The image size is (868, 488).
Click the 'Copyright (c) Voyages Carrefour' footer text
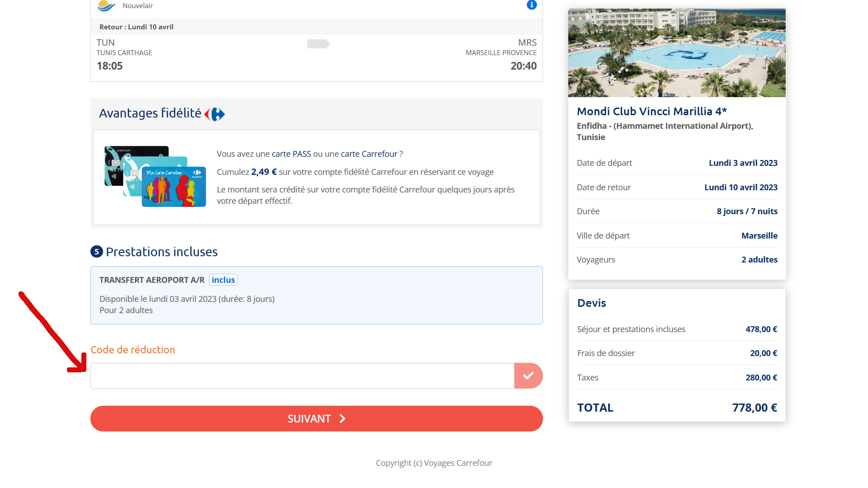click(x=434, y=463)
